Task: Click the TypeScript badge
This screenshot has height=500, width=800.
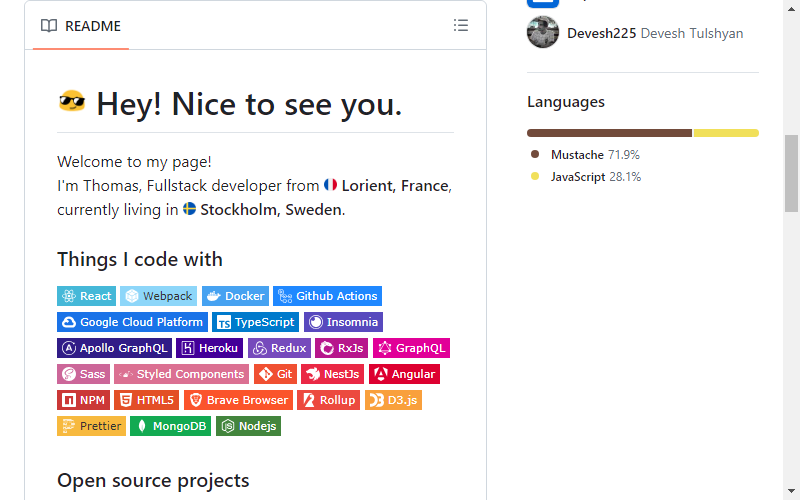Action: pos(256,322)
